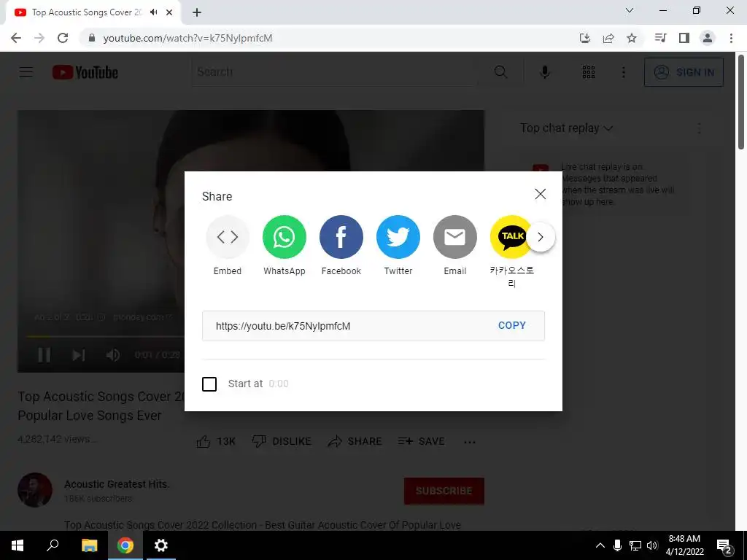Viewport: 747px width, 560px height.
Task: Click the SIGN IN button
Action: tap(684, 72)
